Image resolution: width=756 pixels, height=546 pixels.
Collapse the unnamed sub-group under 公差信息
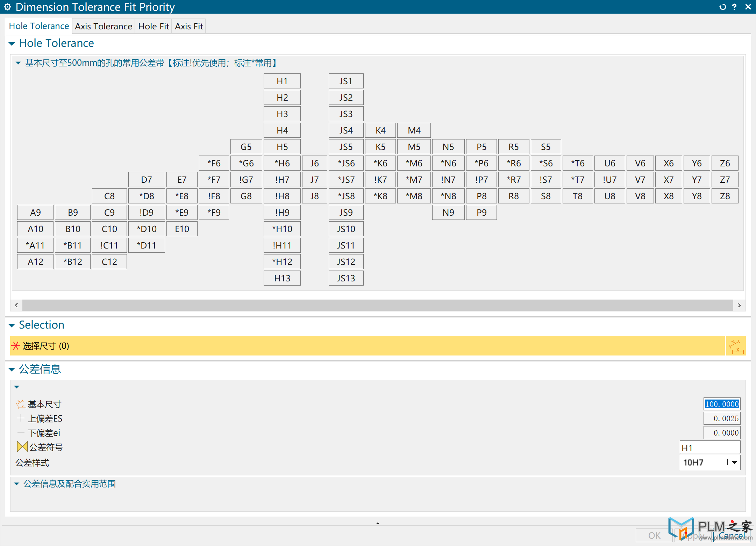point(16,387)
